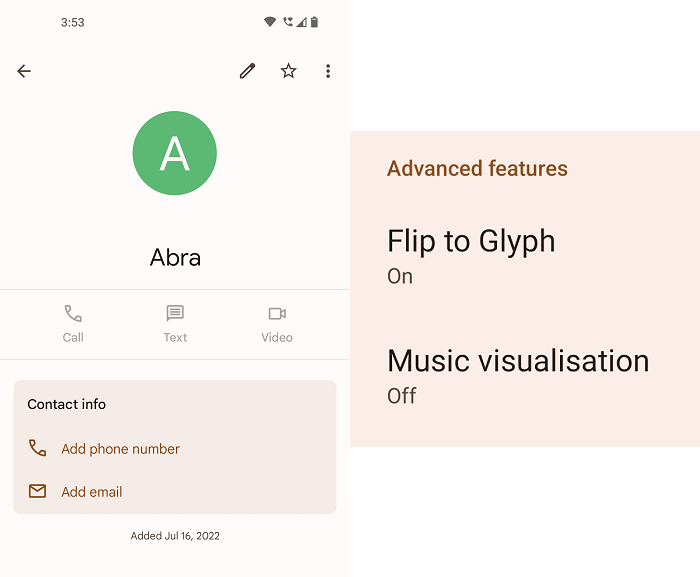700x577 pixels.
Task: Tap the green A contact avatar
Action: (x=175, y=153)
